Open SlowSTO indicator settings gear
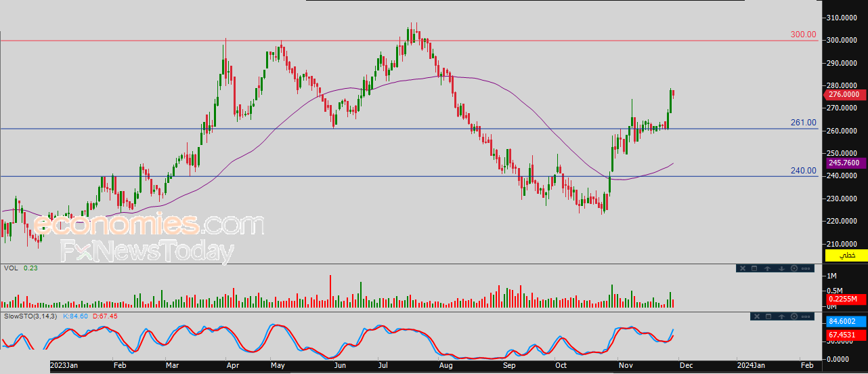This screenshot has width=868, height=374. point(794,316)
